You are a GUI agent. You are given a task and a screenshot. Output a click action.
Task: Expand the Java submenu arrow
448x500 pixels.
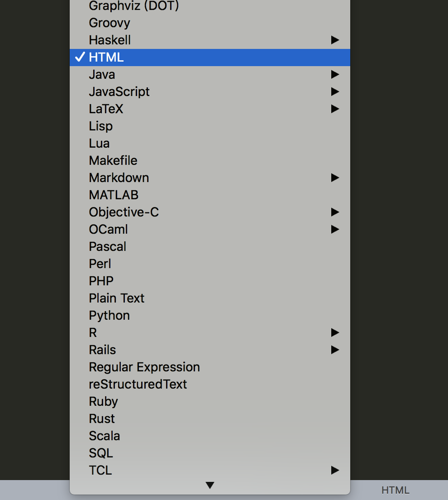(x=335, y=75)
